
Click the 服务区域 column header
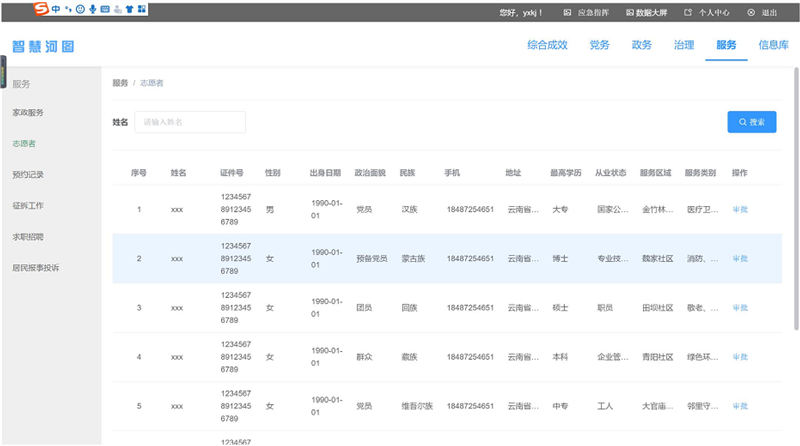pyautogui.click(x=656, y=173)
